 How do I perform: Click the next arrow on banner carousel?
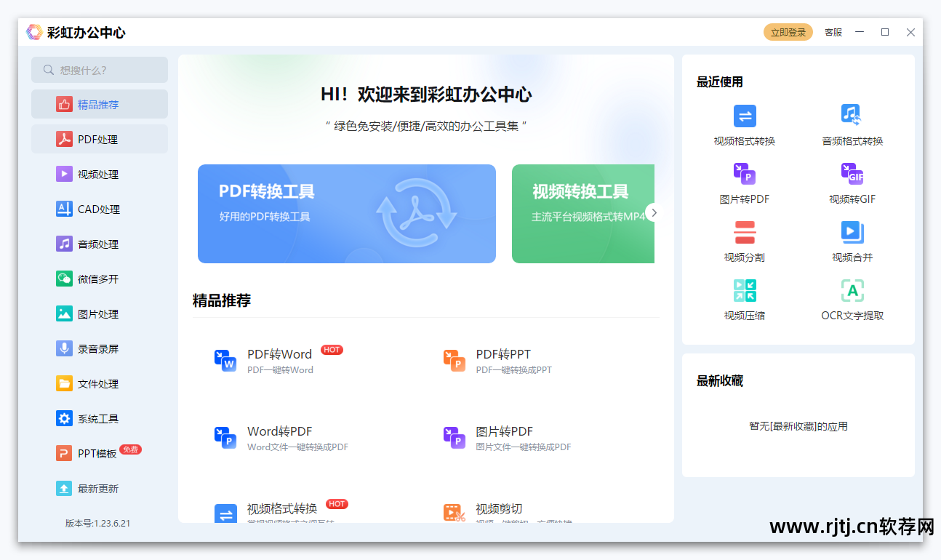pos(654,212)
